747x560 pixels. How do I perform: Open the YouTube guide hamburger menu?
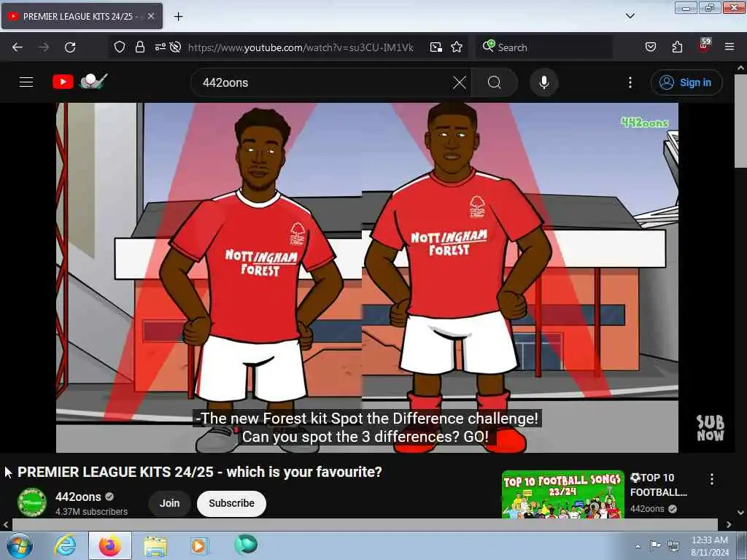pyautogui.click(x=26, y=82)
